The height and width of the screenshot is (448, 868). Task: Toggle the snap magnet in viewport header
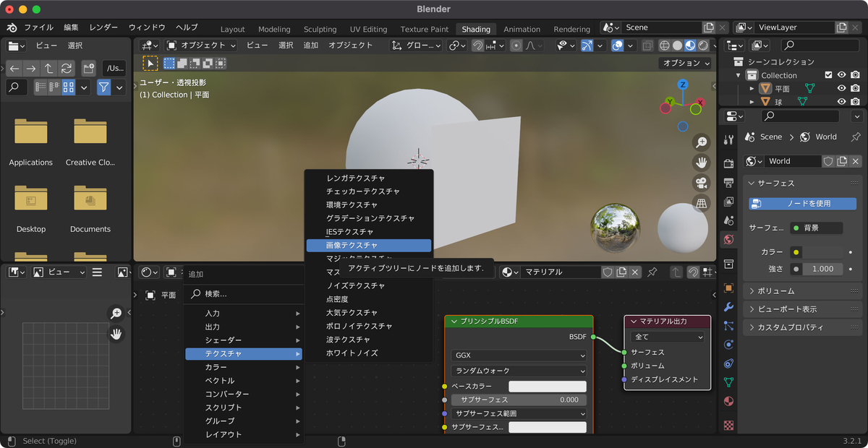click(x=477, y=45)
